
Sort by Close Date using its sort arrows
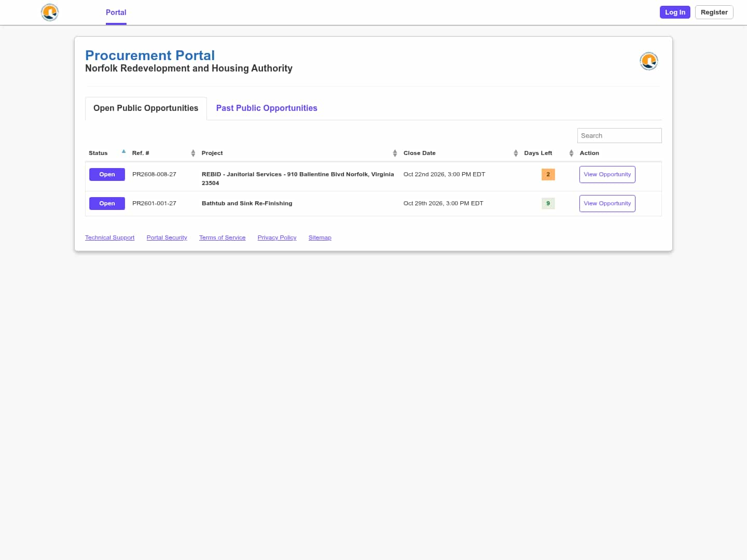coord(516,153)
